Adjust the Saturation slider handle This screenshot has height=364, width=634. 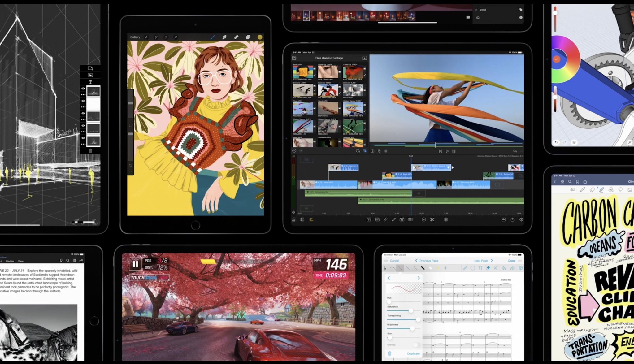click(x=411, y=310)
